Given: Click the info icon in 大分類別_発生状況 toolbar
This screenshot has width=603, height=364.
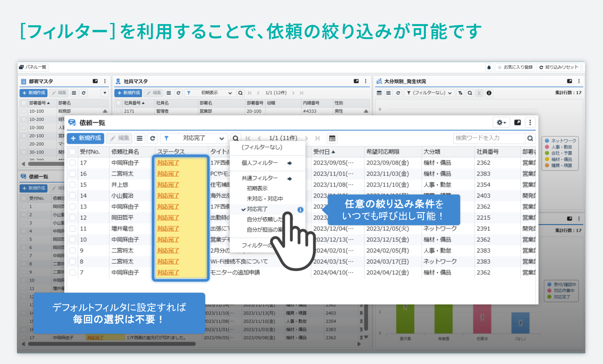Looking at the screenshot, I should (x=489, y=93).
